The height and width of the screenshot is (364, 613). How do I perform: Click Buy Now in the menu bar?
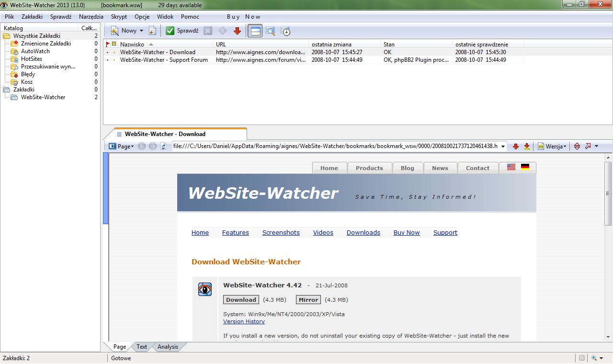244,17
